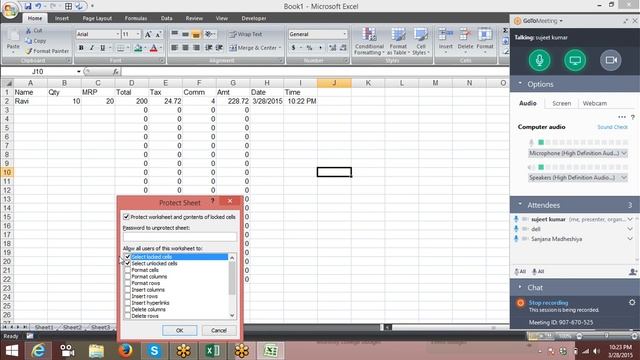Click Save icon in Quick Access Toolbar
Screen dimensions: 640x360
[x=28, y=6]
